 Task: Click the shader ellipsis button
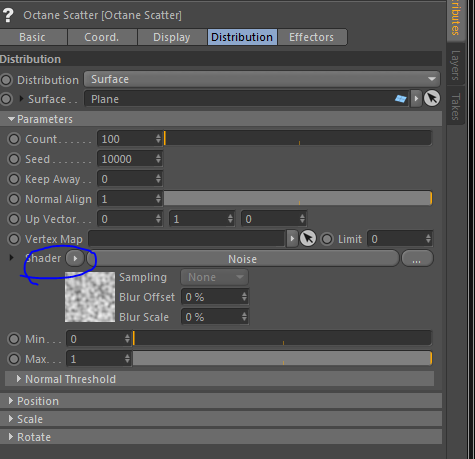(x=417, y=259)
